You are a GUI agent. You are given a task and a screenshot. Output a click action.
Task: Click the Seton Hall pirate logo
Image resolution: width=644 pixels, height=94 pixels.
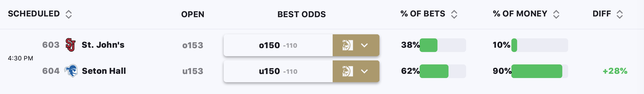click(71, 71)
